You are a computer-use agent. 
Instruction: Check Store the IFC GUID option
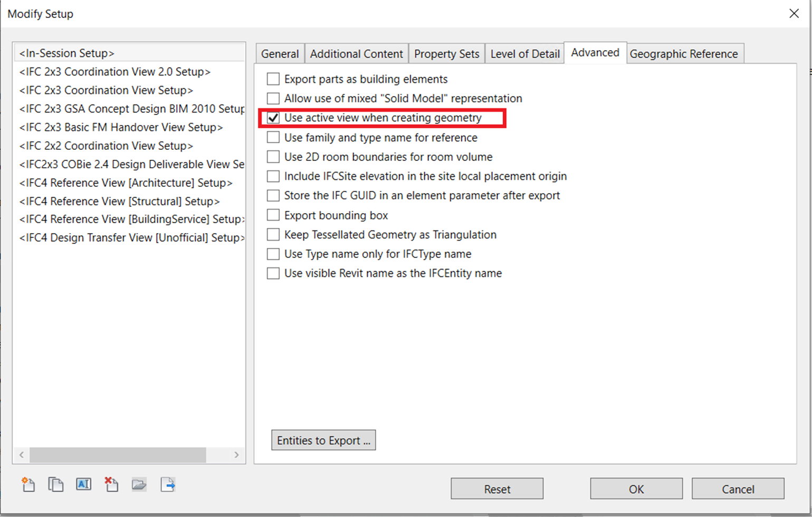[x=273, y=196]
